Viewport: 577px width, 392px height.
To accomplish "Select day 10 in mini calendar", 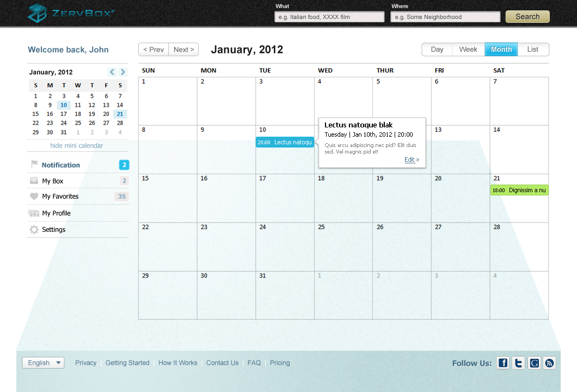I will point(64,105).
